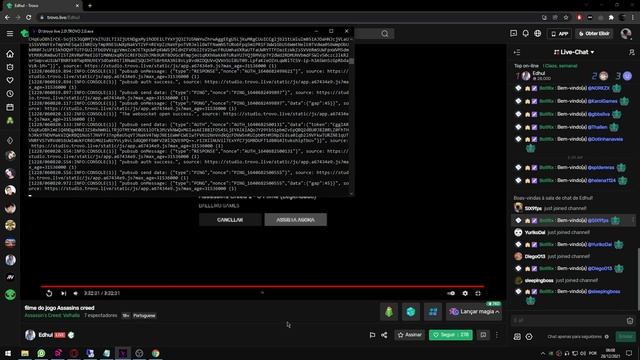Image resolution: width=640 pixels, height=360 pixels.
Task: Click the green Trovo logo at sidebar bottom
Action: 10,294
